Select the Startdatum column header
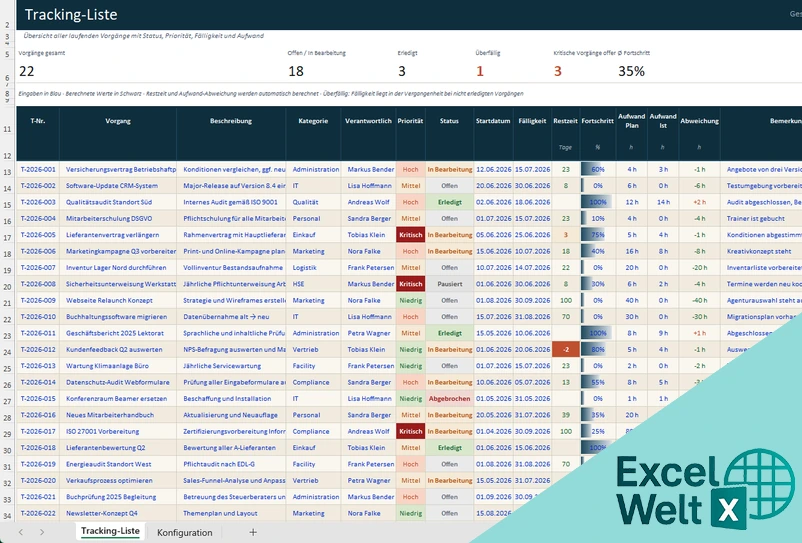 tap(493, 121)
